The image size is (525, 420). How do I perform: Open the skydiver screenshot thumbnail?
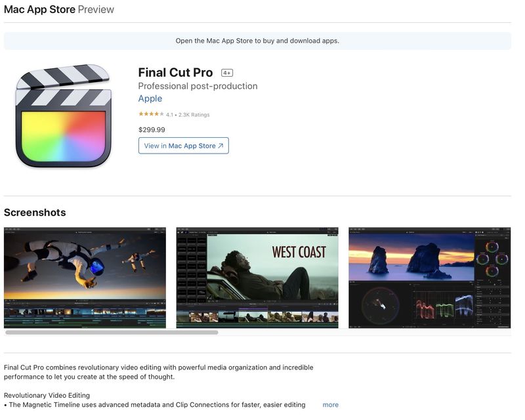[85, 278]
